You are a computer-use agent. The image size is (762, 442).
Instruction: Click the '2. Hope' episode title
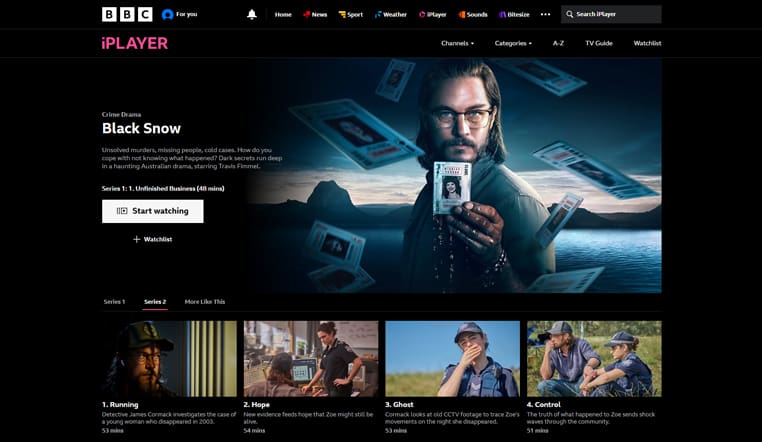pyautogui.click(x=257, y=405)
